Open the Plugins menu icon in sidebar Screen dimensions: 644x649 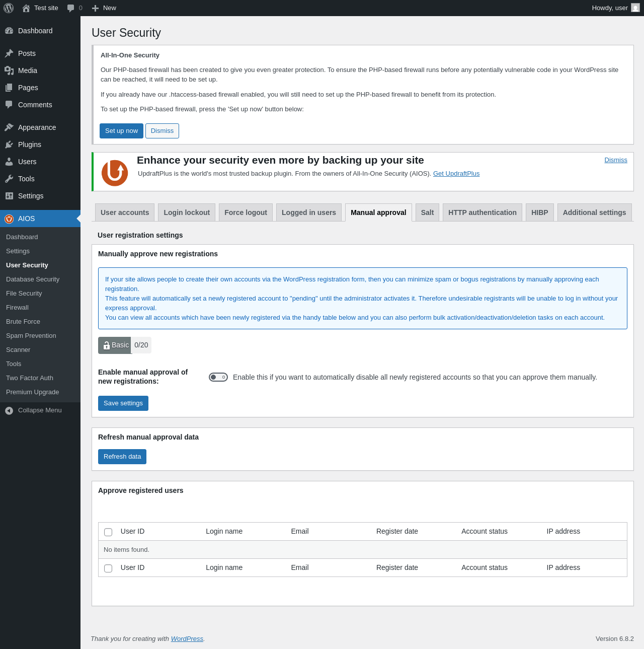[x=9, y=145]
